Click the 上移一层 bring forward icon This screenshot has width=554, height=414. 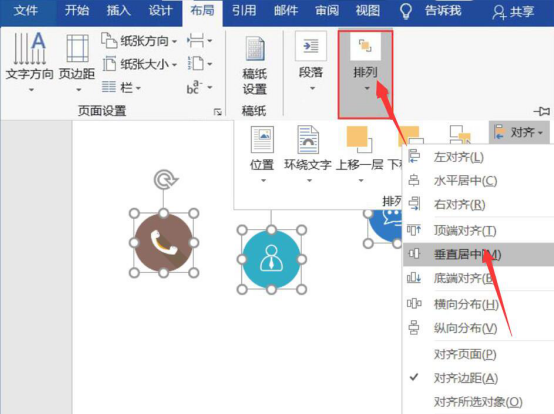[359, 140]
